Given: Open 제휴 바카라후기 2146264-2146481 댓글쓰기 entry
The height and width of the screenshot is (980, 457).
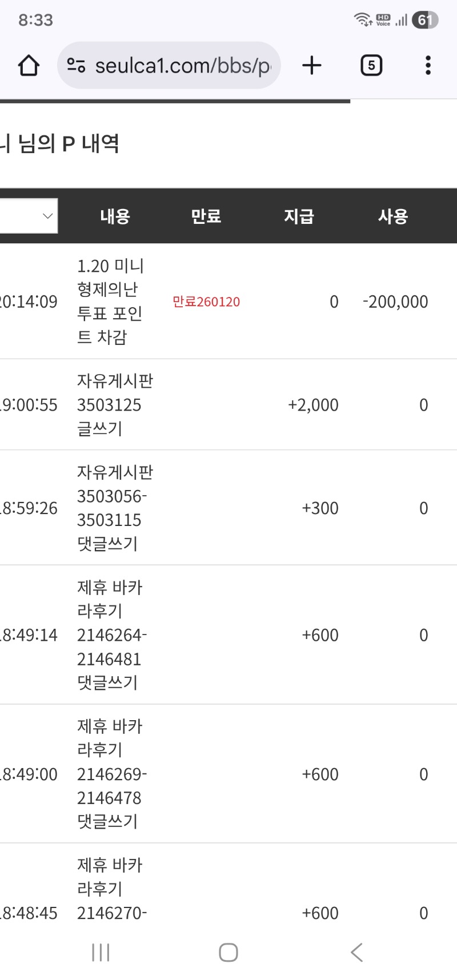Looking at the screenshot, I should pos(112,635).
